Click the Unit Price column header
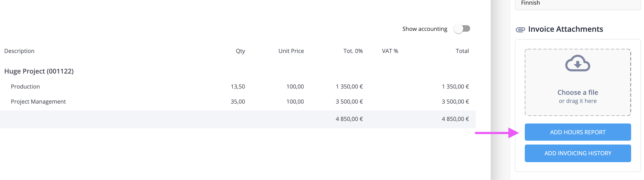 [x=291, y=51]
